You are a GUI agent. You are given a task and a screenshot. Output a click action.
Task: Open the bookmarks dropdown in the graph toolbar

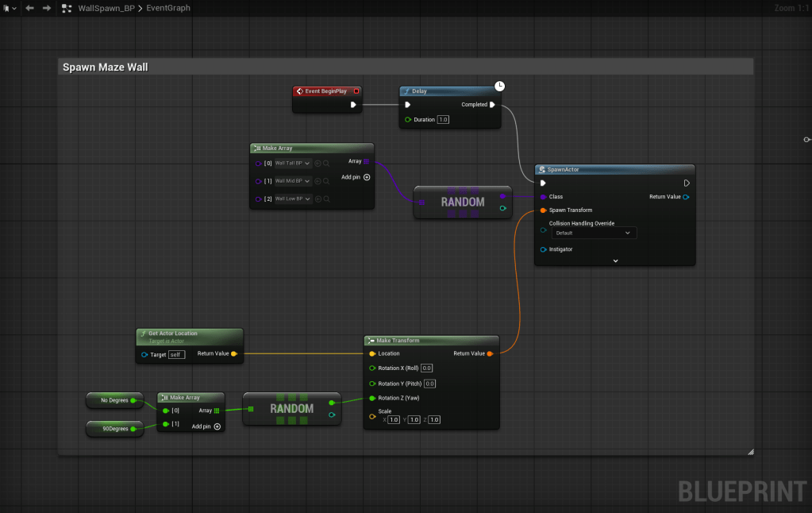point(9,8)
